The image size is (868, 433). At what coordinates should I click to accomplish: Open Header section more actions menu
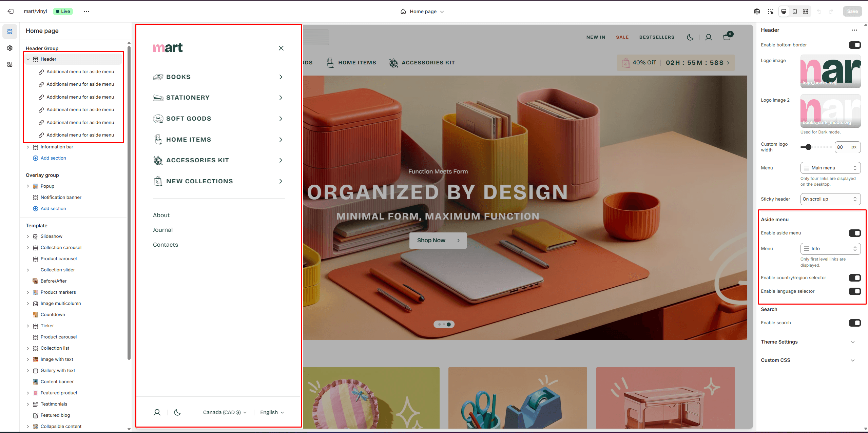tap(854, 30)
